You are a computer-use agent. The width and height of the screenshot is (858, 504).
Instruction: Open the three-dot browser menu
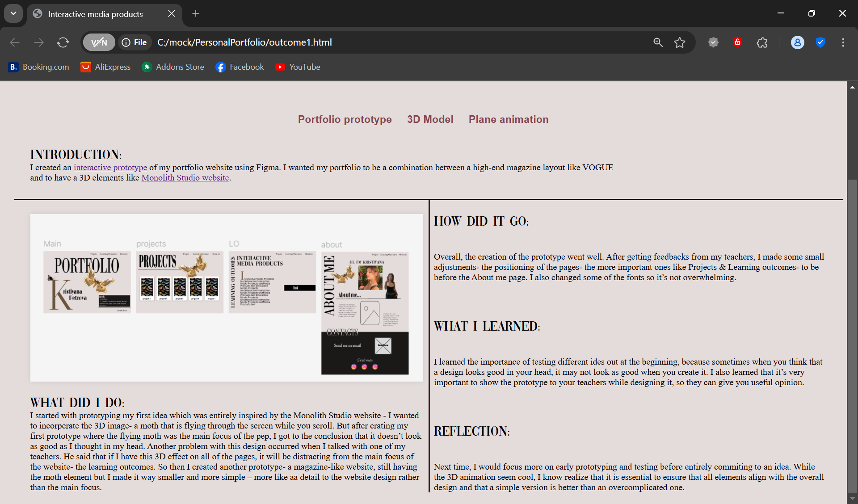tap(843, 42)
